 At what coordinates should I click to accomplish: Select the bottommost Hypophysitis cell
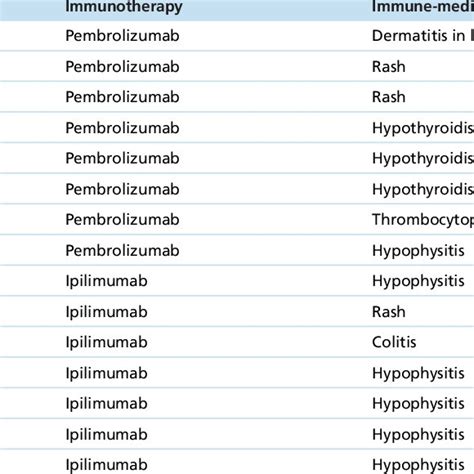(x=418, y=465)
